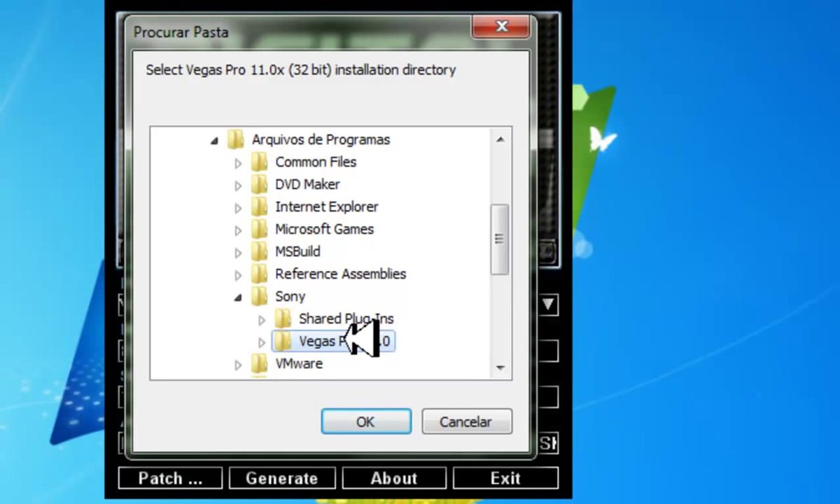This screenshot has width=840, height=504.
Task: Click the Common Files folder icon
Action: (260, 162)
